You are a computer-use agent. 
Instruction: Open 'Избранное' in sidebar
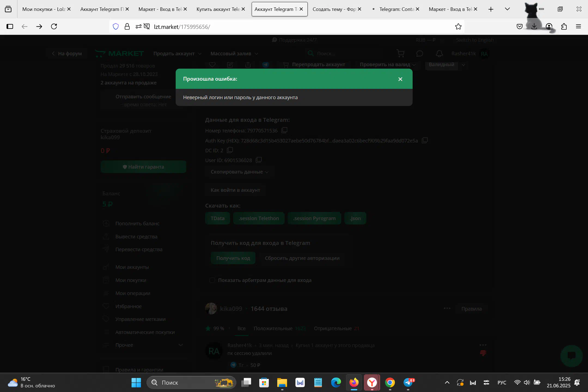(128, 306)
